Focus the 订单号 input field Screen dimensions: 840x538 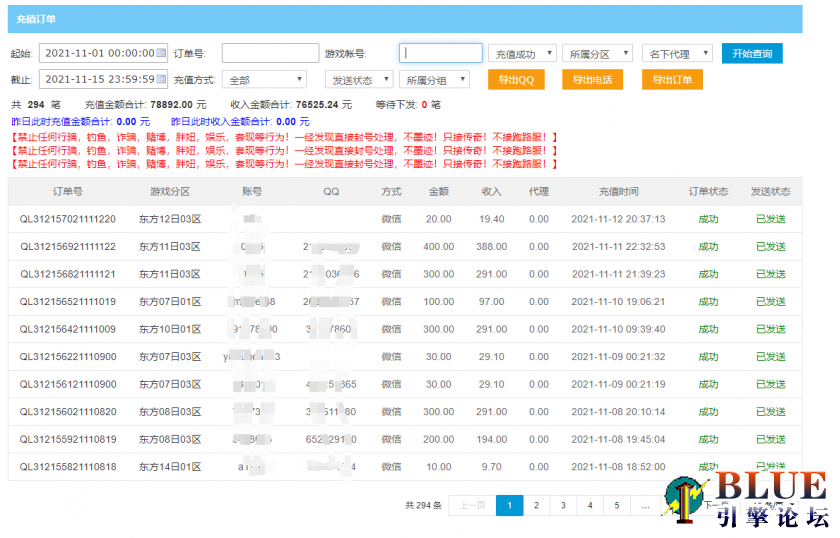[x=270, y=54]
